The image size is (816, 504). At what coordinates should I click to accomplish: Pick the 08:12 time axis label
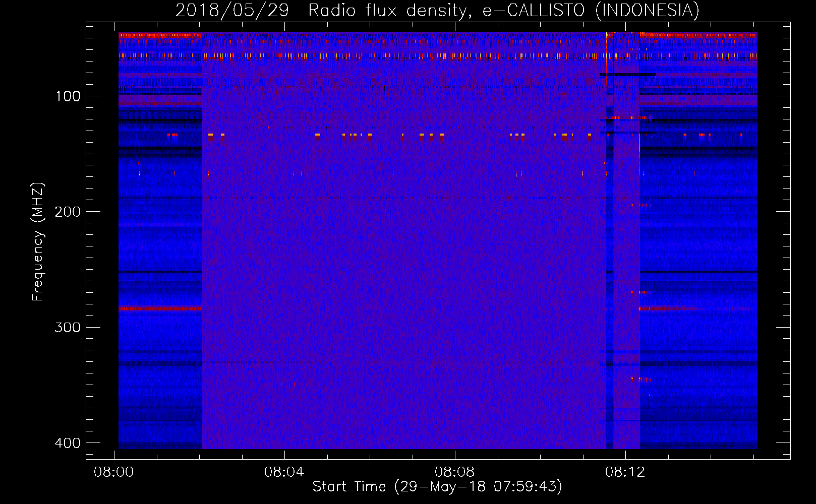point(625,472)
